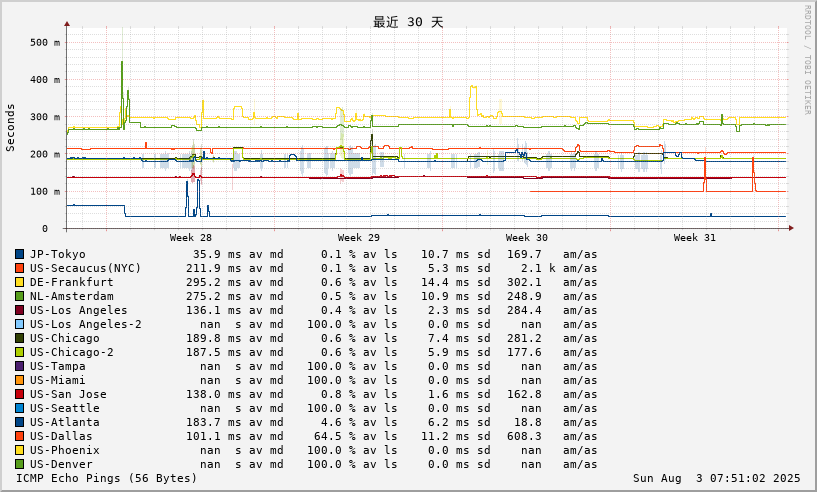Click the US-Seattle blue swatch
This screenshot has height=492, width=817.
19,409
